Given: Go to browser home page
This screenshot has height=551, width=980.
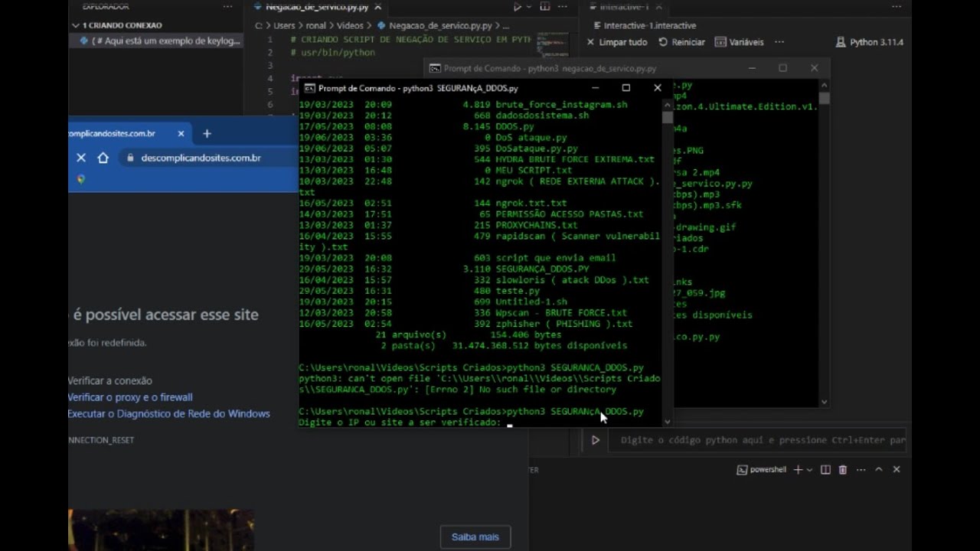Looking at the screenshot, I should pyautogui.click(x=103, y=158).
